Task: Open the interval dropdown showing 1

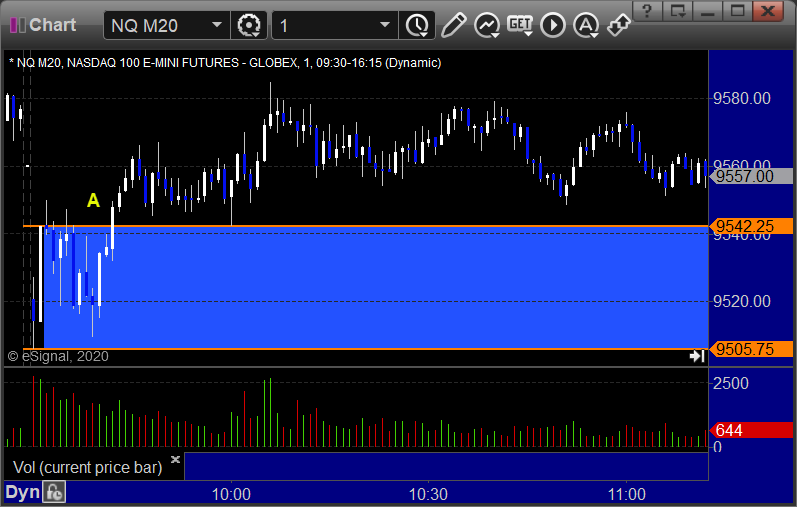Action: (x=334, y=25)
